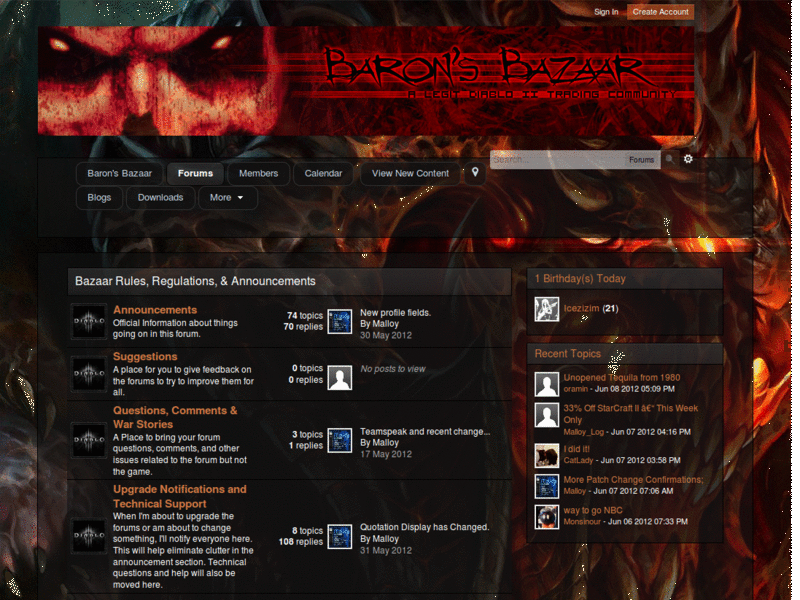Open advanced search gear icon
This screenshot has height=600, width=800.
click(688, 159)
